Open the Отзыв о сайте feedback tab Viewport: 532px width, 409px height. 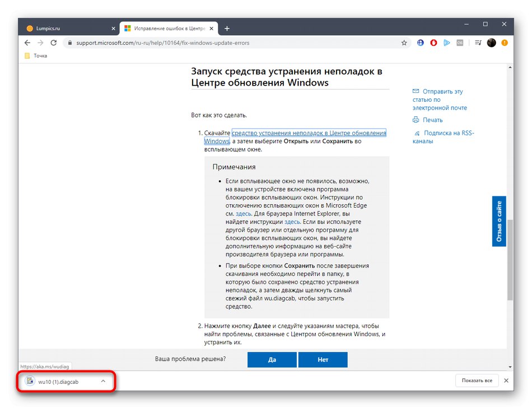coord(499,221)
